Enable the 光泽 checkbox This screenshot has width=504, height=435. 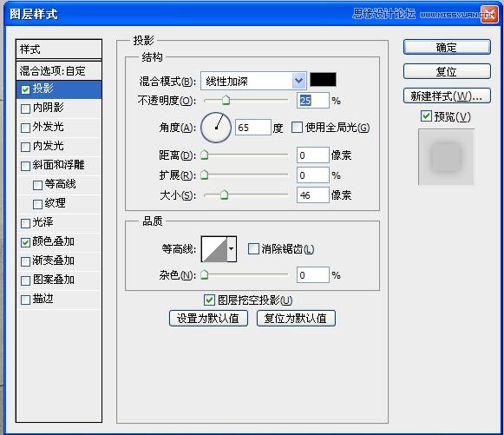coord(25,223)
